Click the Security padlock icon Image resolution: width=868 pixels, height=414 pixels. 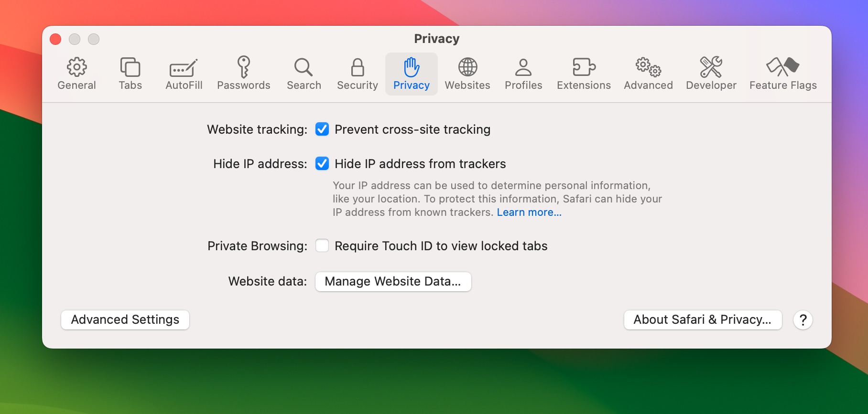pyautogui.click(x=358, y=67)
